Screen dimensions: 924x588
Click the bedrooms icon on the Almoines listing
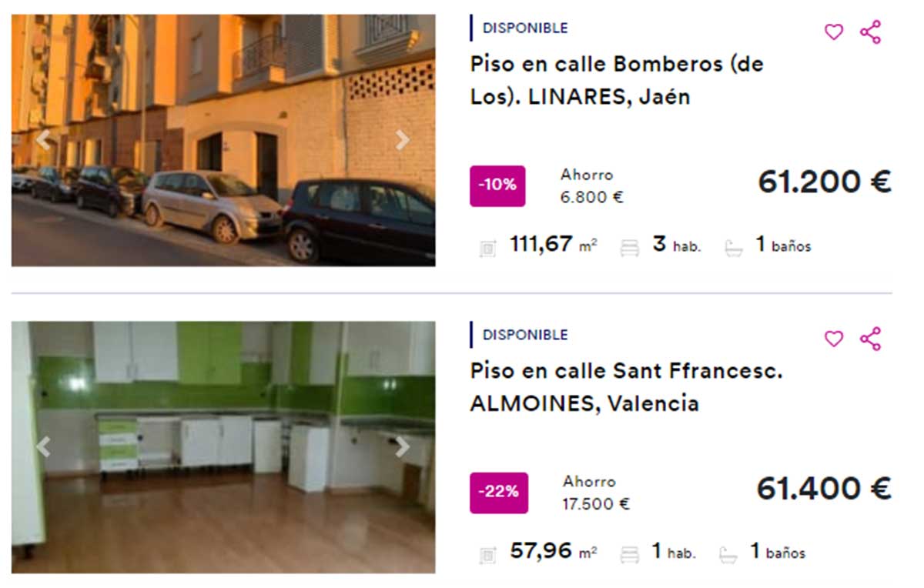click(630, 552)
